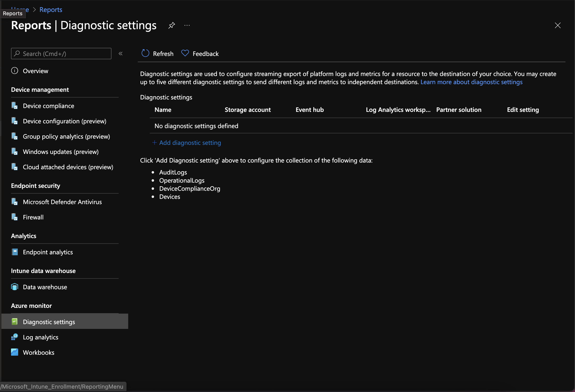
Task: Click the Feedback heart icon
Action: click(185, 53)
